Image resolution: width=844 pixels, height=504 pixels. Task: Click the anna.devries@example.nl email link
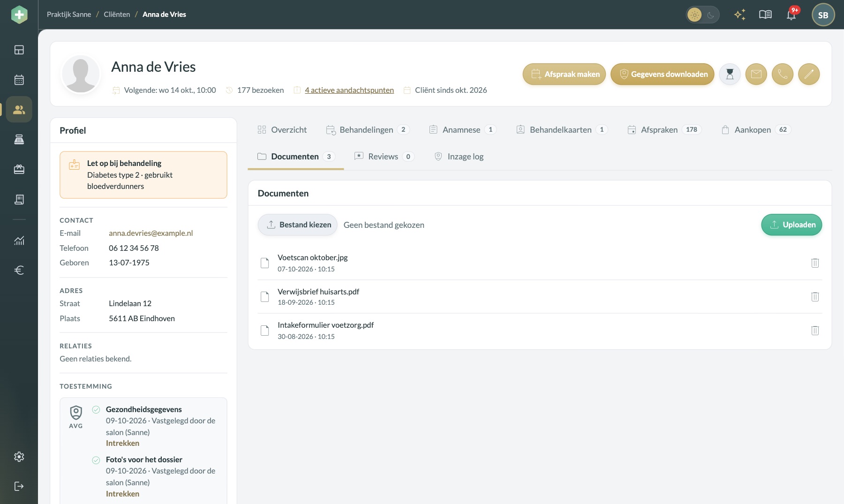151,233
